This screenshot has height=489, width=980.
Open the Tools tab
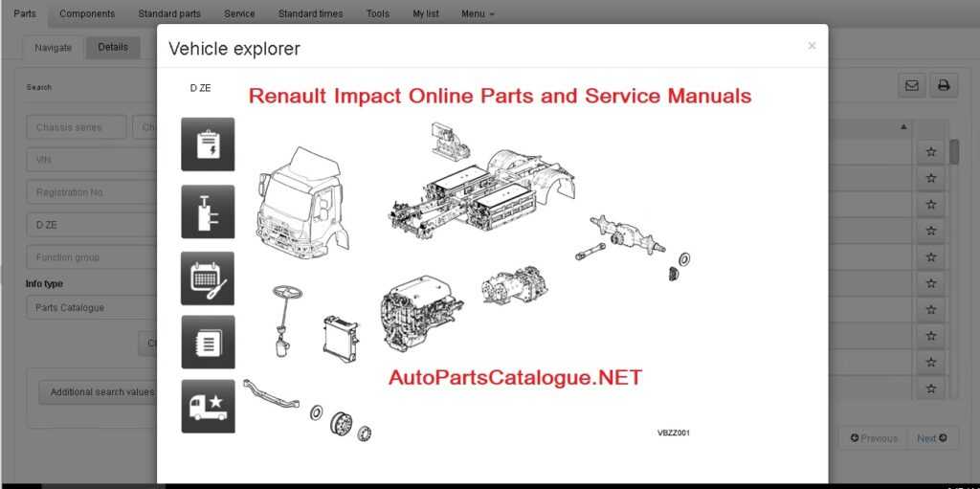tap(377, 13)
